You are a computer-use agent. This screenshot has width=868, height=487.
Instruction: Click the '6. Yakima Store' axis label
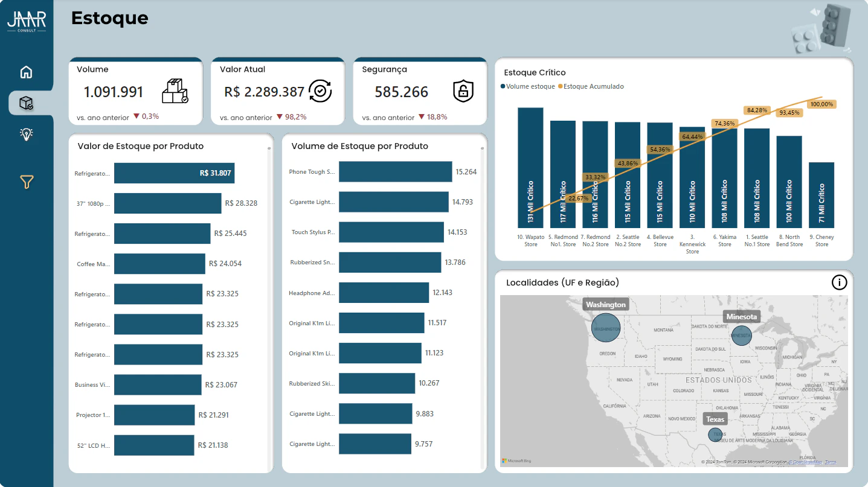coord(725,241)
